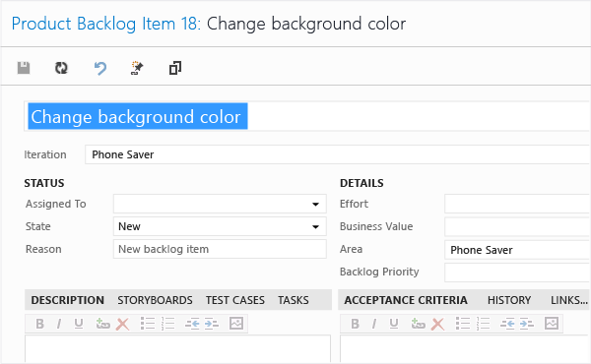Switch to the Description tab

pyautogui.click(x=67, y=300)
